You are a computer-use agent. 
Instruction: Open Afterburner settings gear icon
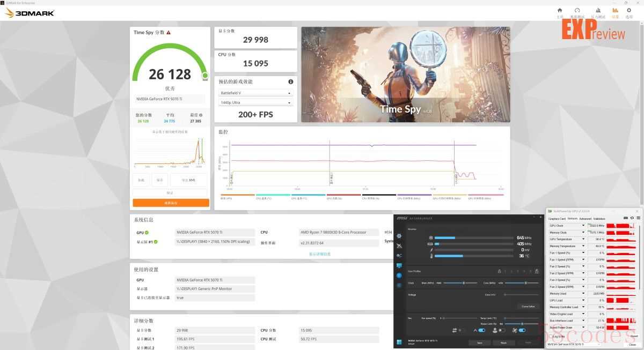399,236
